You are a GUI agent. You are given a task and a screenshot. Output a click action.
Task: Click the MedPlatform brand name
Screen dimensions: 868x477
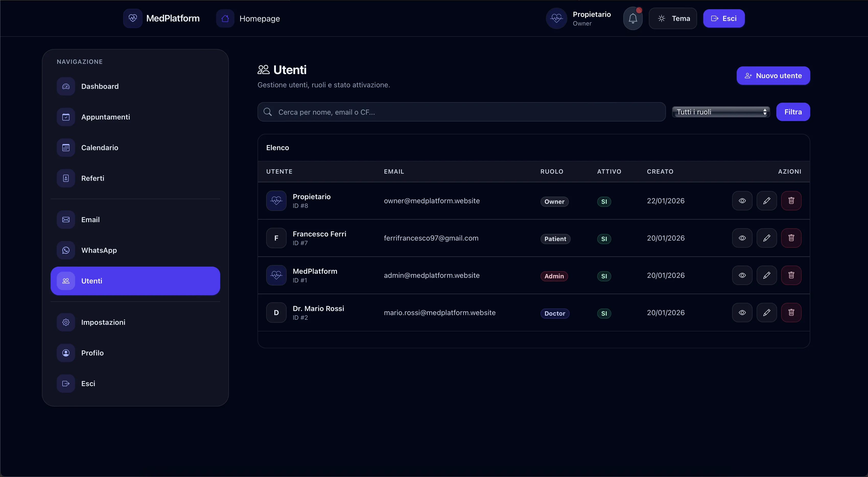tap(173, 19)
